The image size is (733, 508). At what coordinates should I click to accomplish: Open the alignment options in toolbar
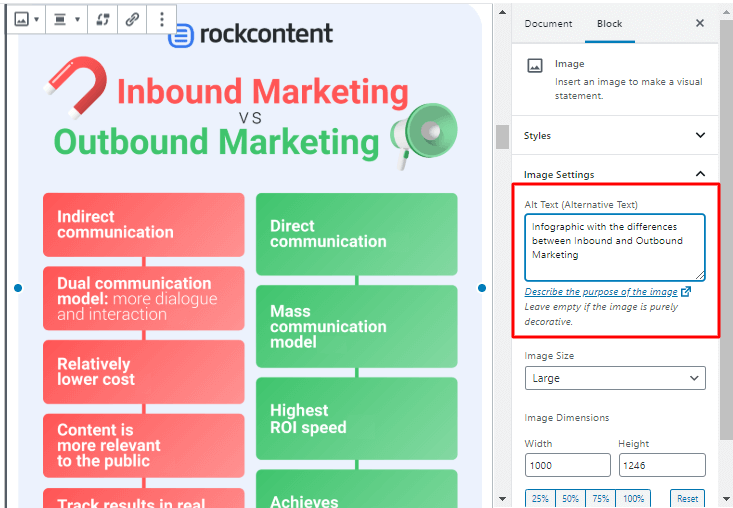coord(67,19)
